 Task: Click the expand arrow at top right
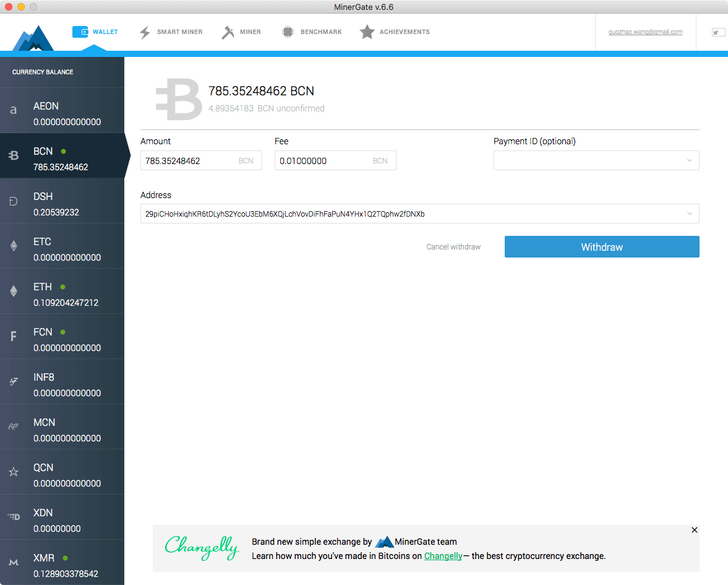click(x=717, y=32)
